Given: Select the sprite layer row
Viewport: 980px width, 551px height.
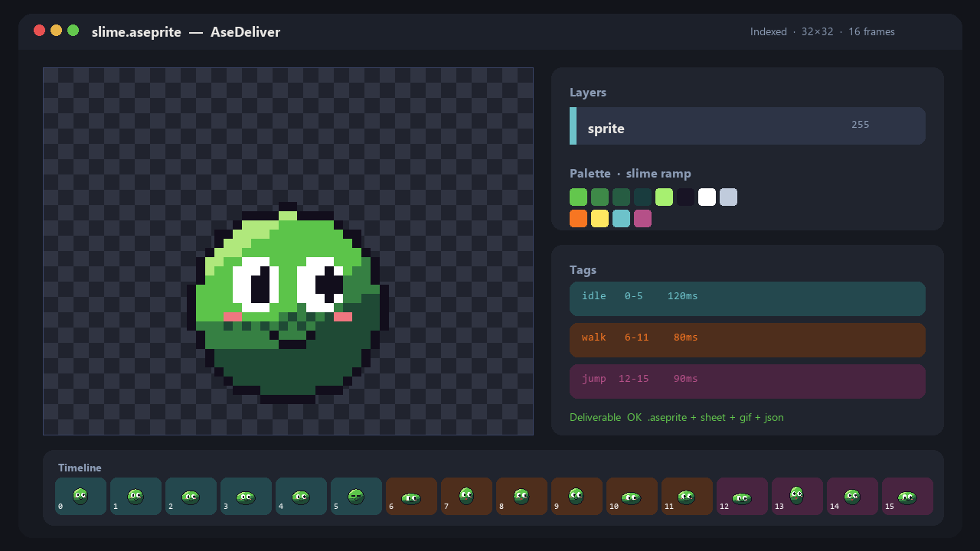Looking at the screenshot, I should click(x=747, y=126).
